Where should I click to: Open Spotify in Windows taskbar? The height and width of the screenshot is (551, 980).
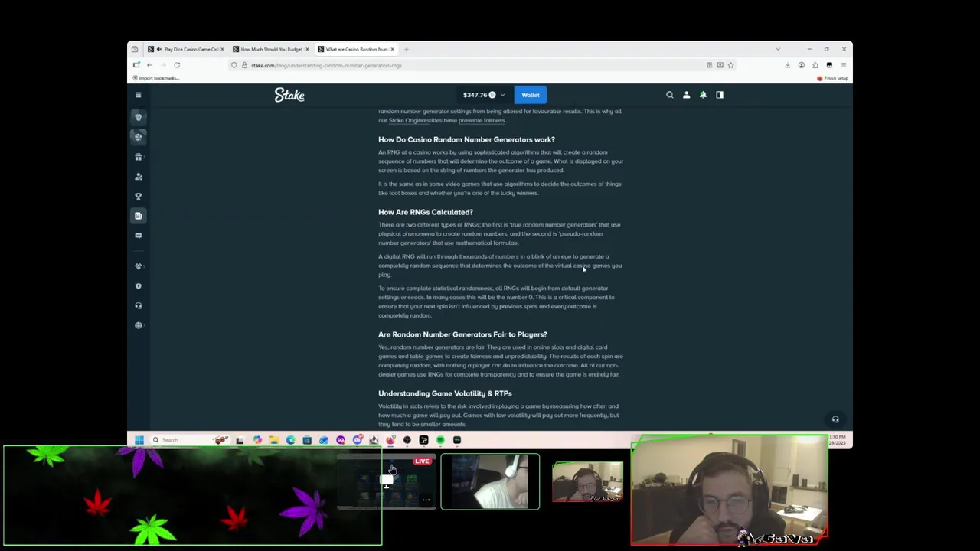(x=440, y=440)
